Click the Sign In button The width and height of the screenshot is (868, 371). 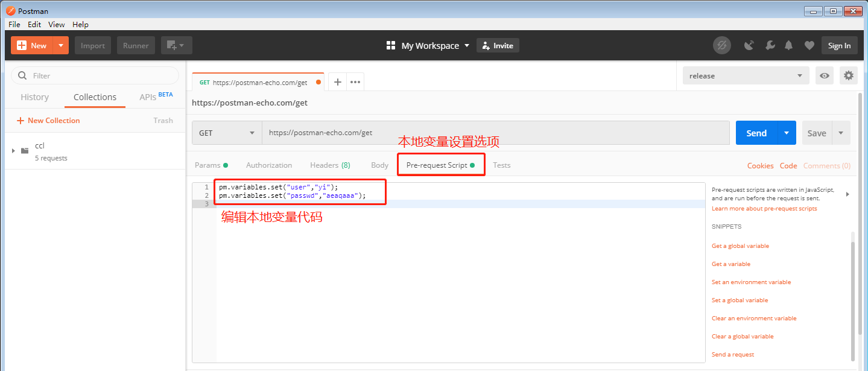pyautogui.click(x=839, y=45)
